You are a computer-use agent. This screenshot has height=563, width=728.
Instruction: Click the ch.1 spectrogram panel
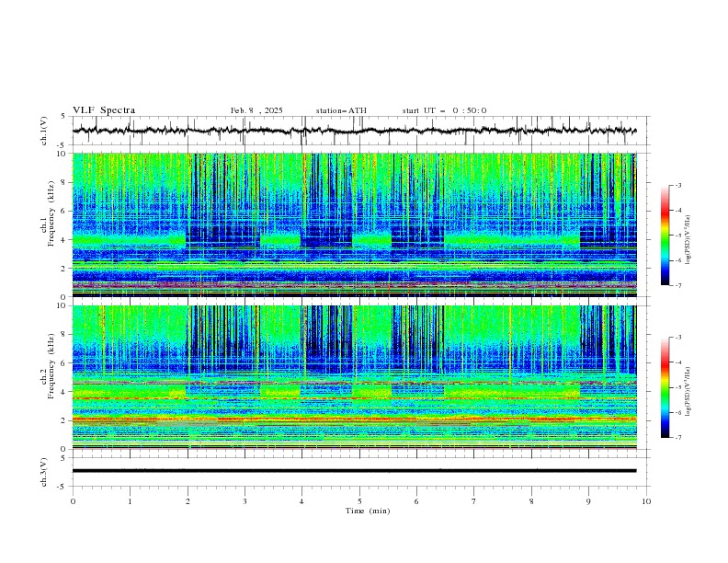(x=355, y=224)
